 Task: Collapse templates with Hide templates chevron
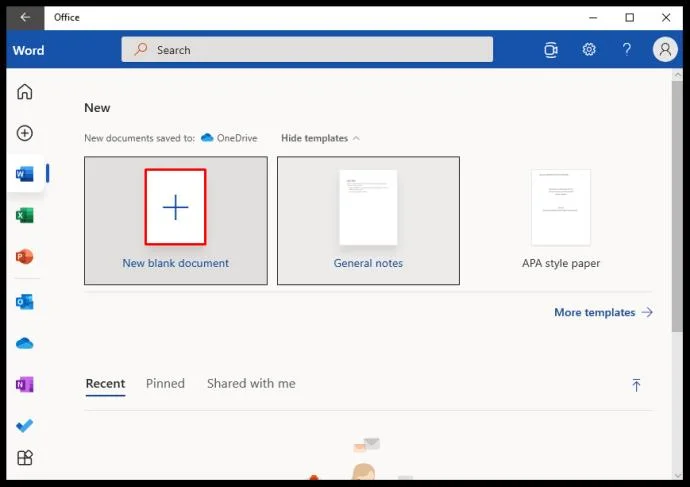click(356, 138)
